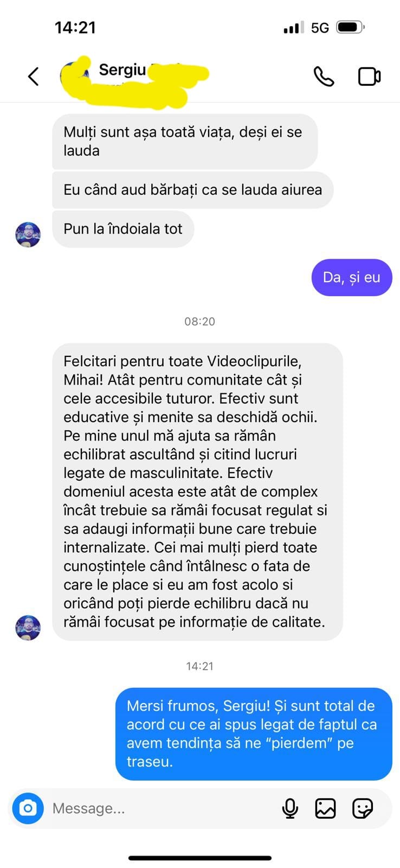Image resolution: width=400 pixels, height=868 pixels.
Task: Tap the back arrow to leave chat
Action: tap(34, 76)
